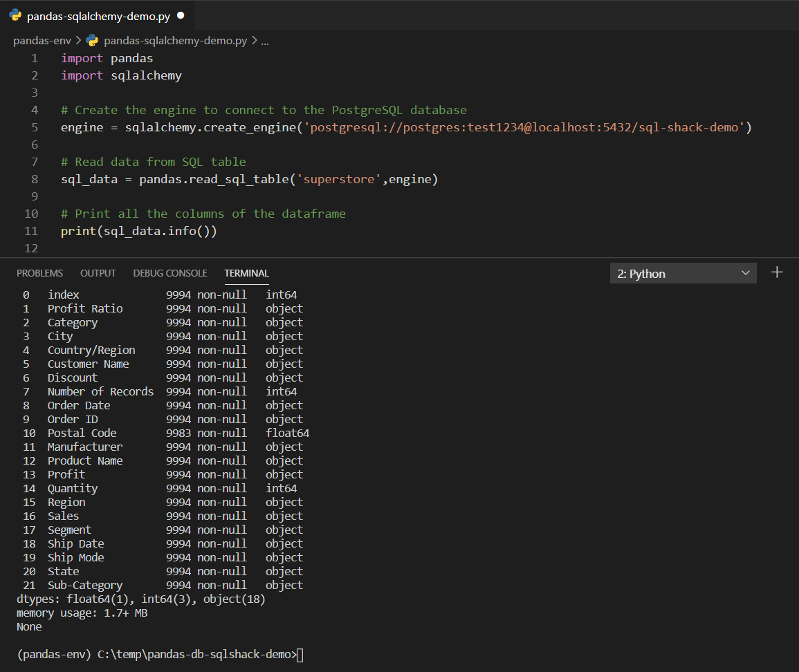Click the chevron on the terminal selector
The width and height of the screenshot is (799, 672).
(746, 273)
